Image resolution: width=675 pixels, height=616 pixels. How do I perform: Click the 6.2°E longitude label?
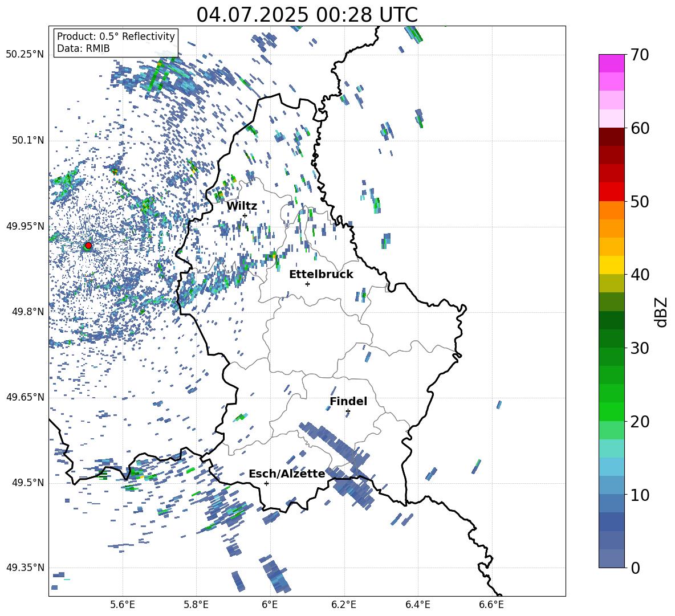click(344, 605)
